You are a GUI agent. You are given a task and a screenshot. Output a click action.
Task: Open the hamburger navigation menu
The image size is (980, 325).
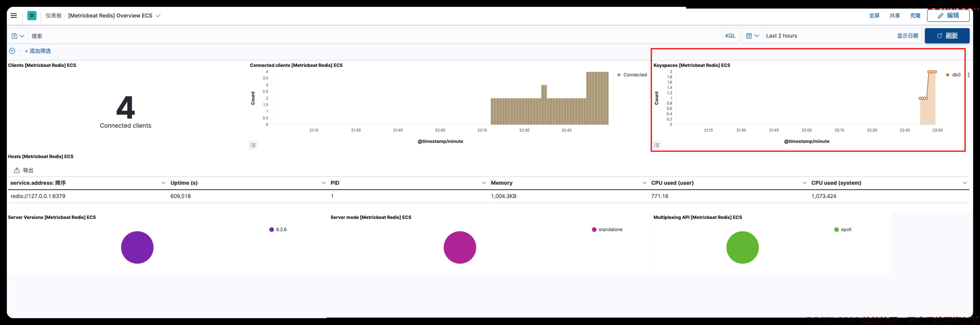tap(14, 16)
